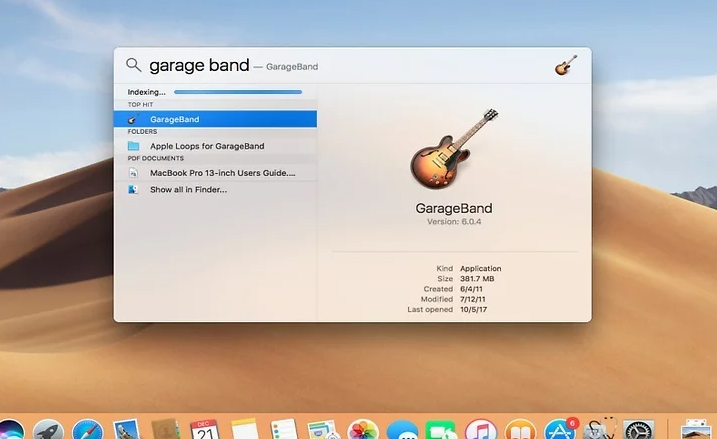Click the Indexing progress bar

tap(238, 92)
